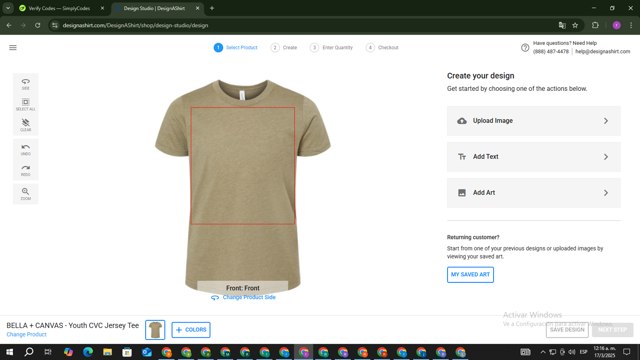This screenshot has width=640, height=360.
Task: Open a new browser tab
Action: [212, 8]
